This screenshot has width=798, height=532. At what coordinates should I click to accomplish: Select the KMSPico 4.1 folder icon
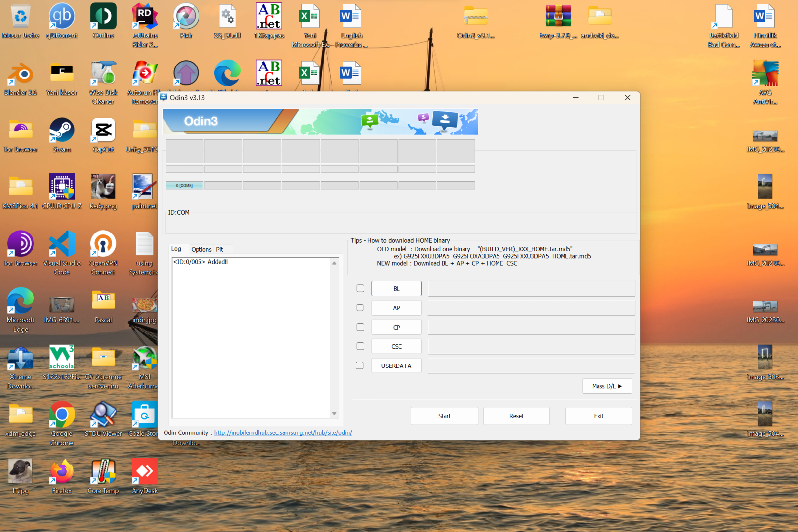tap(21, 192)
